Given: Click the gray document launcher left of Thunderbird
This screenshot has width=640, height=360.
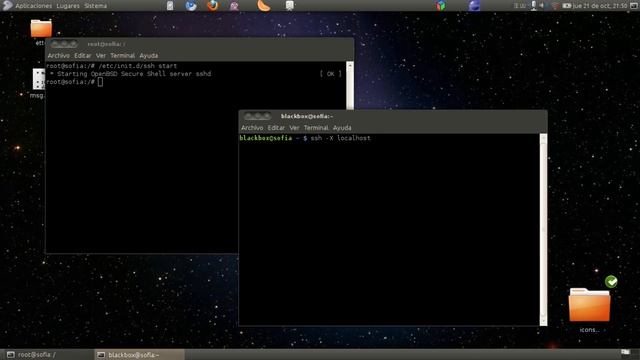Looking at the screenshot, I should pyautogui.click(x=170, y=5).
